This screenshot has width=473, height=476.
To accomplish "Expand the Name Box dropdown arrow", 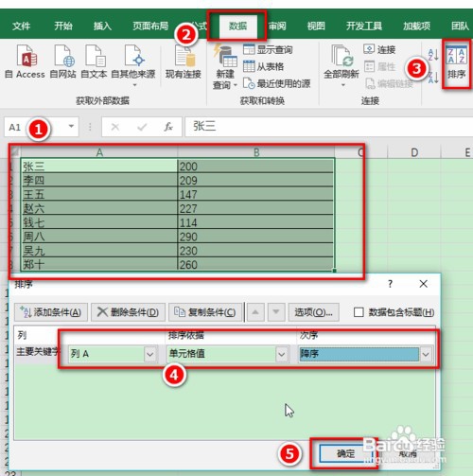I will click(72, 127).
